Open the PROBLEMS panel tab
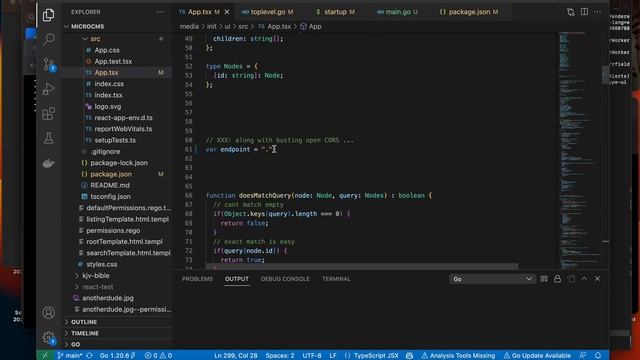Viewport: 640px width, 360px height. (198, 279)
